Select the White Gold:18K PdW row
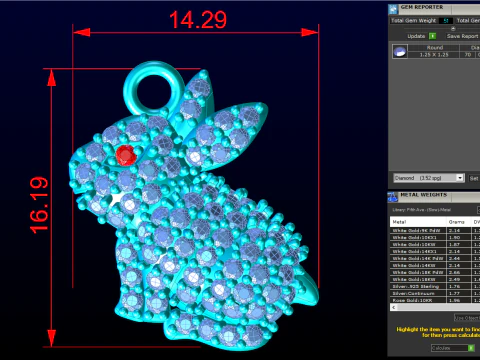 click(x=435, y=272)
